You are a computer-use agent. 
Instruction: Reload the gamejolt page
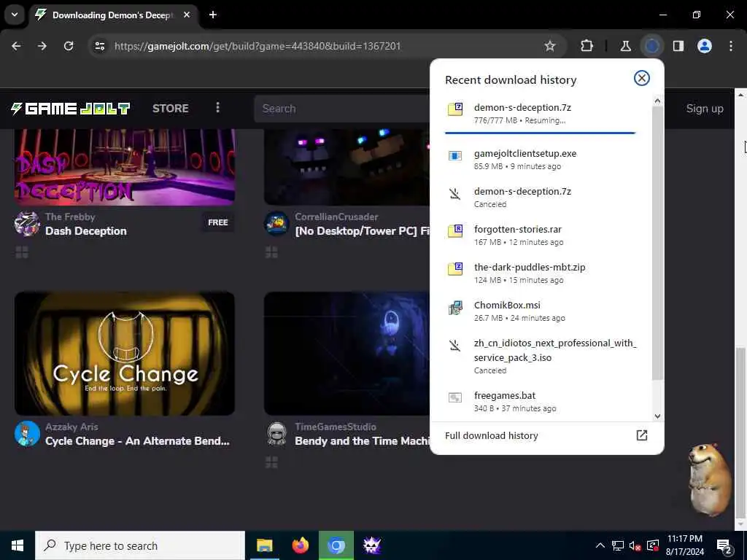click(69, 46)
